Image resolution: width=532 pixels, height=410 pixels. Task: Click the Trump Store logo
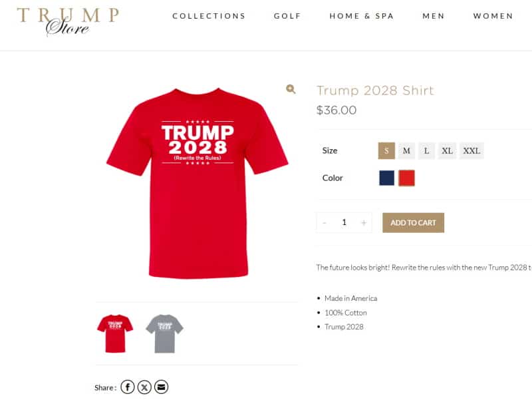(68, 21)
